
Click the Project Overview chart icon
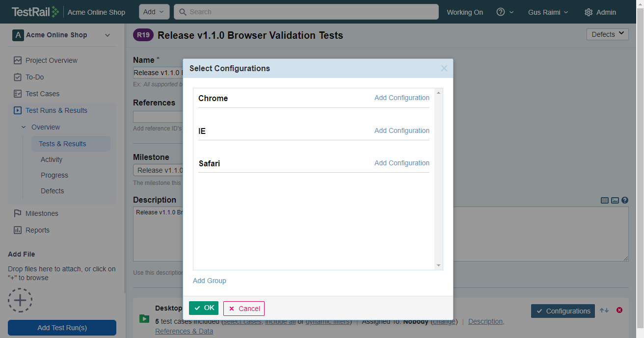(18, 60)
